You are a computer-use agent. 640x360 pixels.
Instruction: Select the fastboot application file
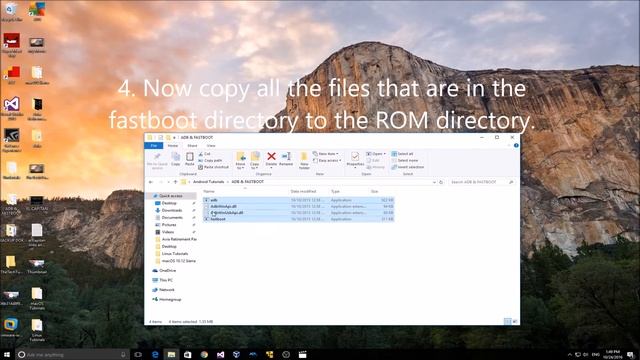tap(298, 219)
